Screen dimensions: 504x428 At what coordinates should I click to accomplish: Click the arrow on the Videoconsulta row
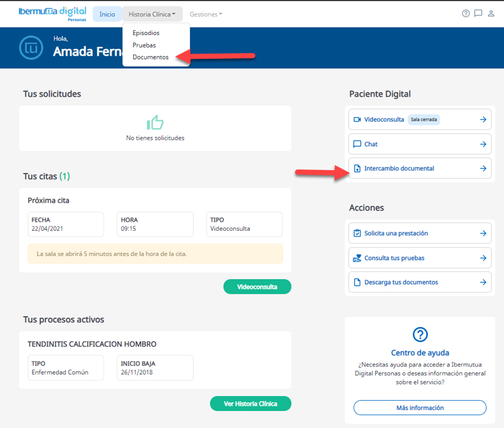click(x=483, y=119)
